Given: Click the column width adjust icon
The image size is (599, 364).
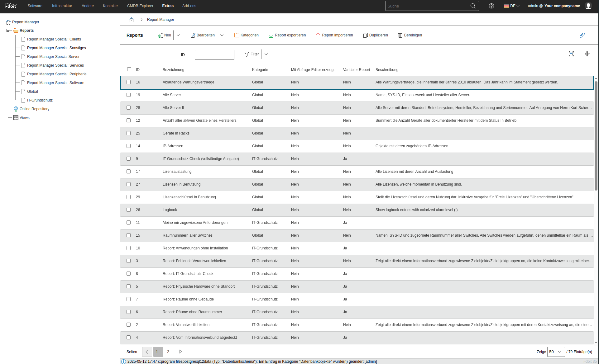Looking at the screenshot, I should coord(587,54).
